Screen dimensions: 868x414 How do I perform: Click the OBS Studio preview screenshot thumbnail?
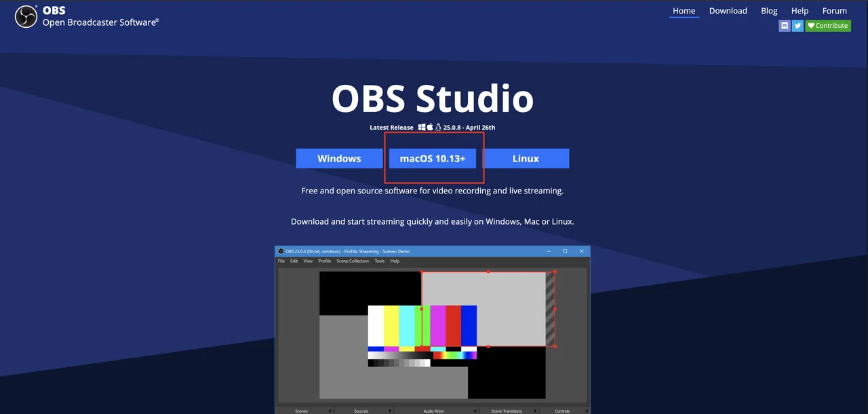tap(433, 330)
